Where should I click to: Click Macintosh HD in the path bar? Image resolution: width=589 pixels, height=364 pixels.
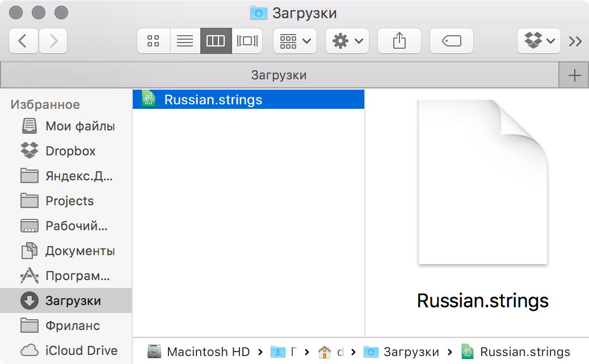[208, 352]
